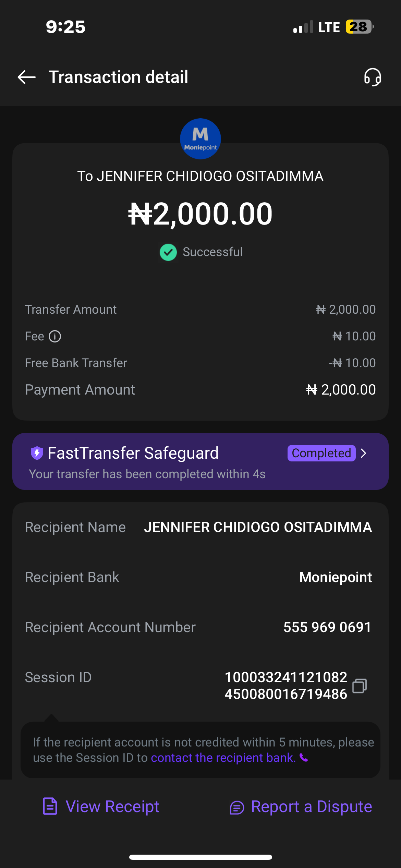This screenshot has width=401, height=868.
Task: Select Report a Dispute
Action: 311,806
